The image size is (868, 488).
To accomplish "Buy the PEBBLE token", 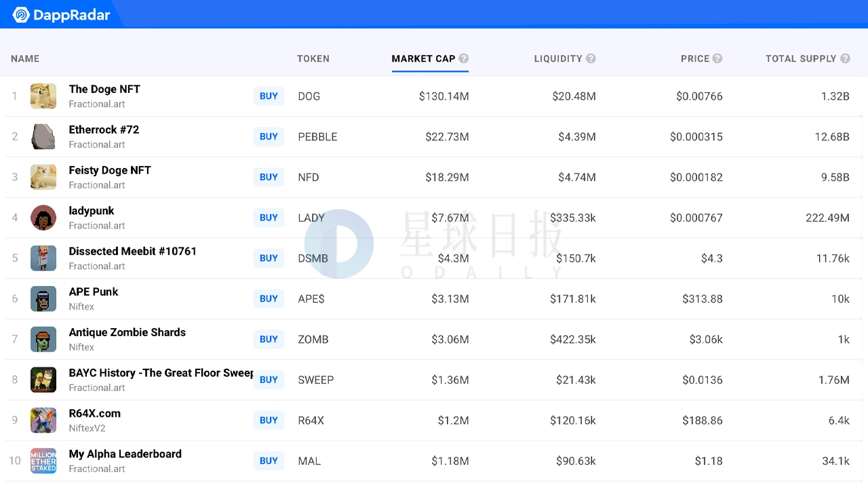I will click(x=269, y=137).
